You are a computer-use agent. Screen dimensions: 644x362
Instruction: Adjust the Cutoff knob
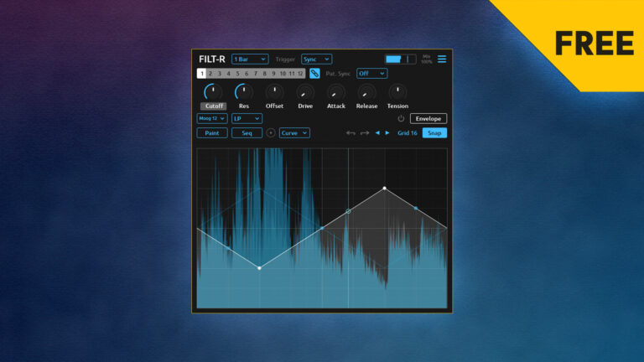(x=213, y=92)
